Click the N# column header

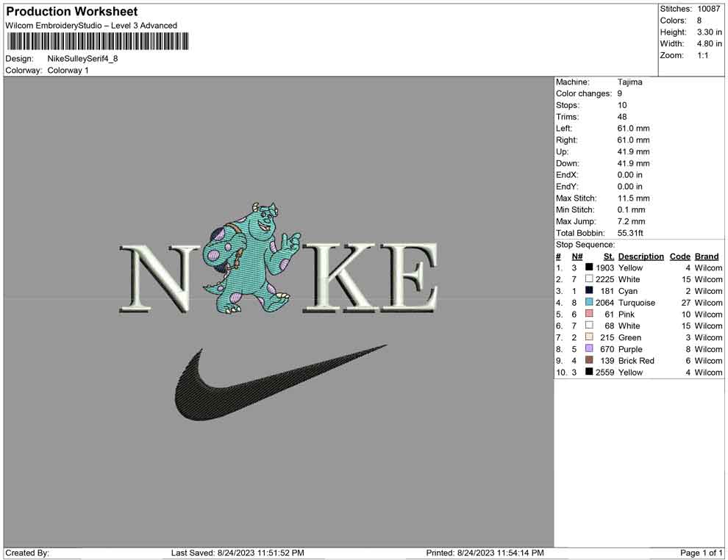[x=577, y=256]
